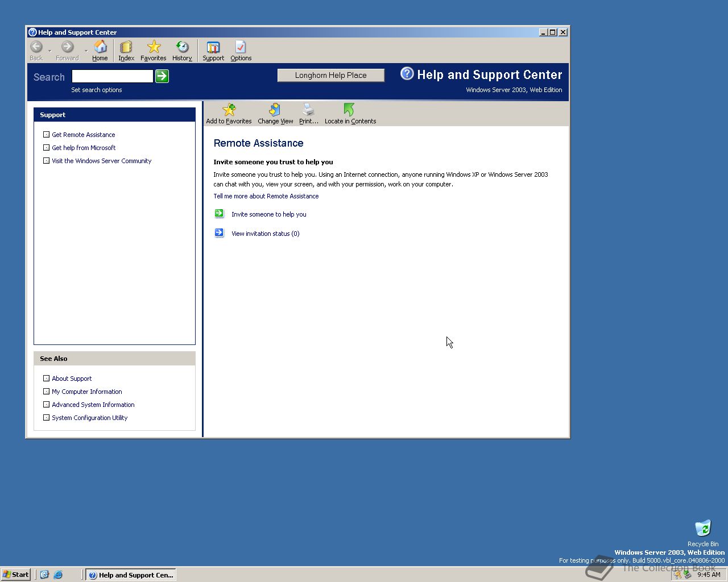The height and width of the screenshot is (582, 728).
Task: Select the Support toolbar icon
Action: tap(213, 47)
